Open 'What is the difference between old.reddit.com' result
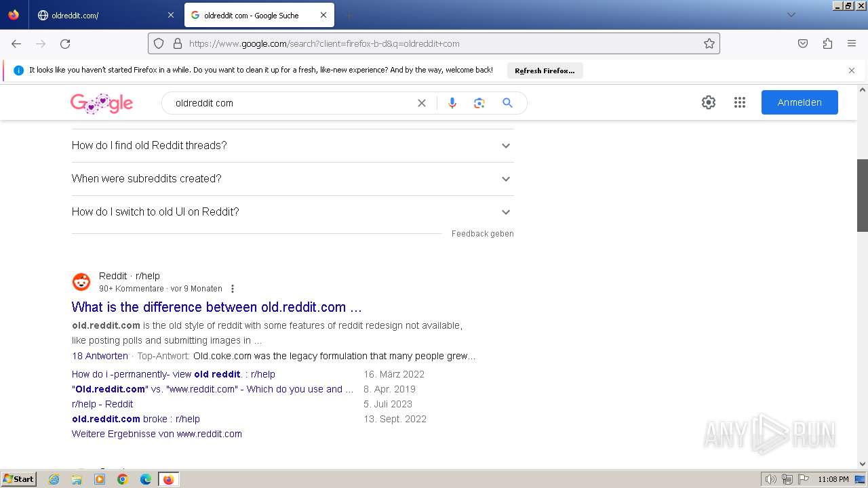 [x=217, y=307]
